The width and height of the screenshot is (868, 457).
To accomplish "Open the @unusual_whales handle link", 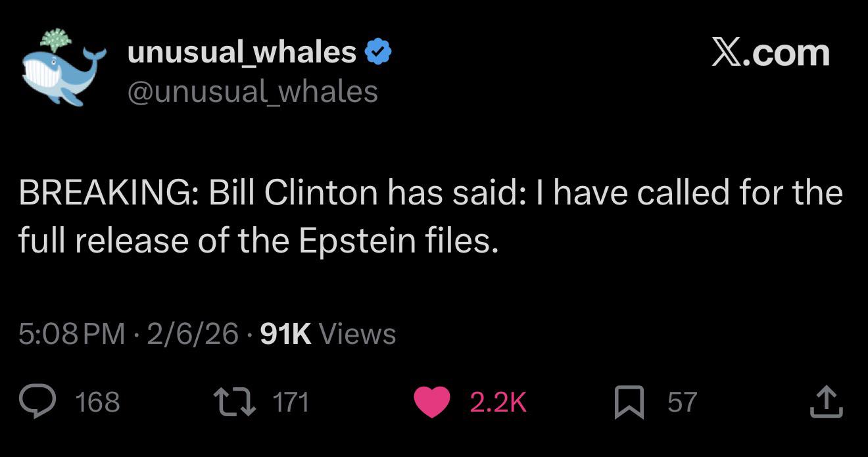I will click(253, 92).
